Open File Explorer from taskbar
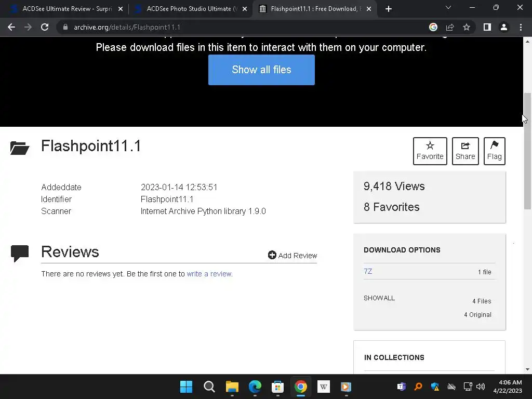This screenshot has width=532, height=399. pyautogui.click(x=232, y=387)
